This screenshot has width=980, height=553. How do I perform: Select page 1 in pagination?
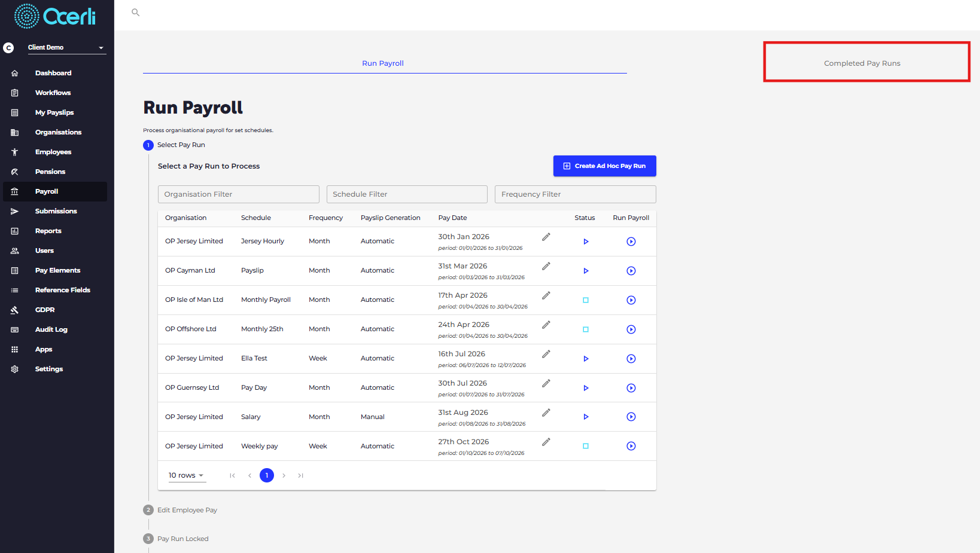(x=267, y=475)
